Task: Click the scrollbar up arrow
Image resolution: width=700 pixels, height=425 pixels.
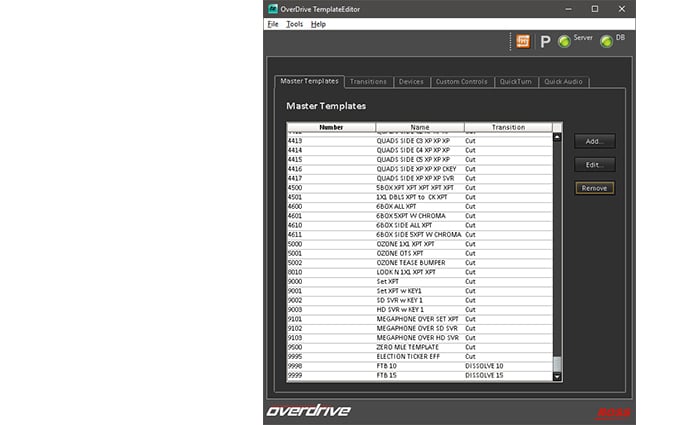Action: coord(557,138)
